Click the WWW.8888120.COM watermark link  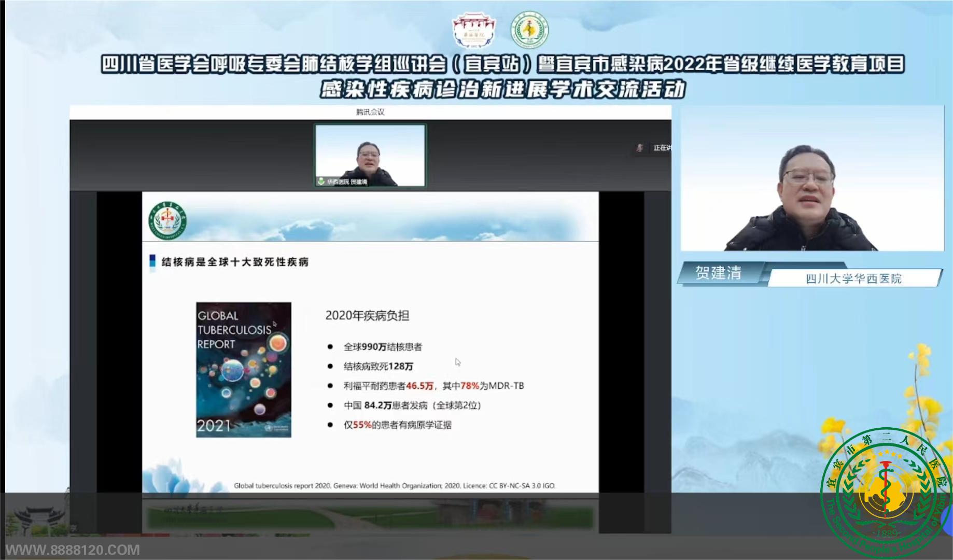click(x=73, y=550)
